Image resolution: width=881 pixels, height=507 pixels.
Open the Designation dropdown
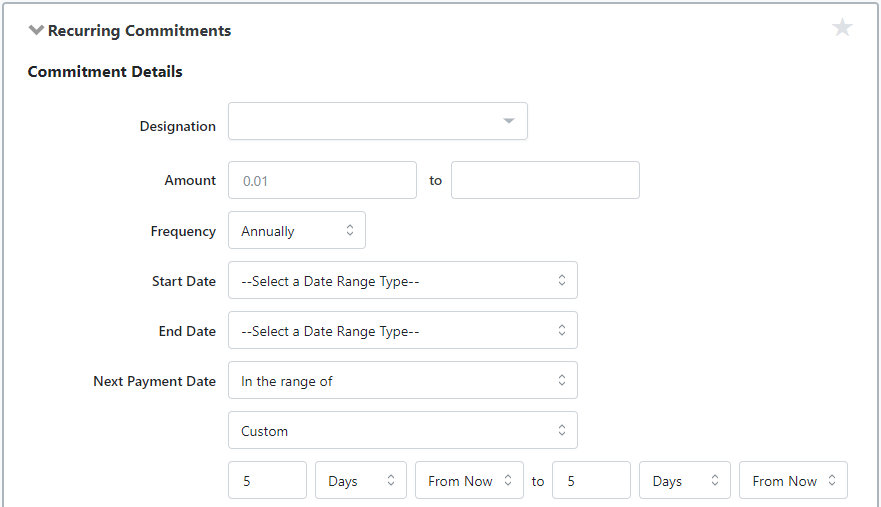tap(377, 121)
